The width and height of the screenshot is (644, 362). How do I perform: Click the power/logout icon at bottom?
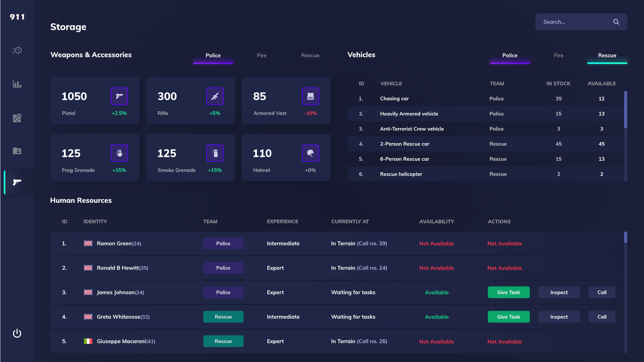pos(17,333)
